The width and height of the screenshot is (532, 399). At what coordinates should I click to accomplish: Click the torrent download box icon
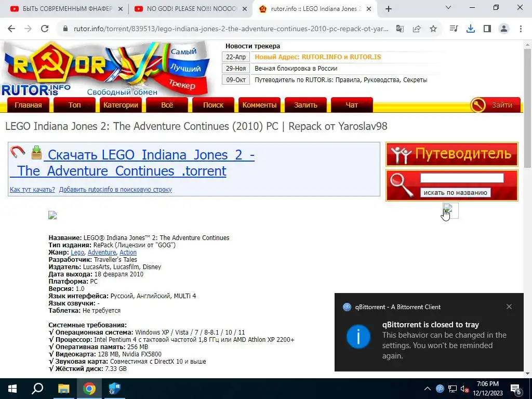tap(36, 152)
